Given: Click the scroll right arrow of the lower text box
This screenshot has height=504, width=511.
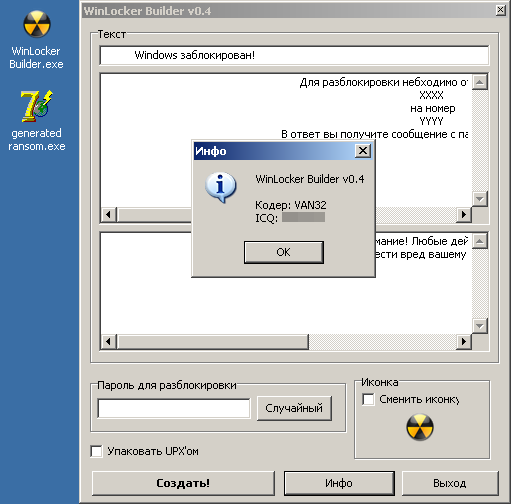Looking at the screenshot, I should 464,341.
